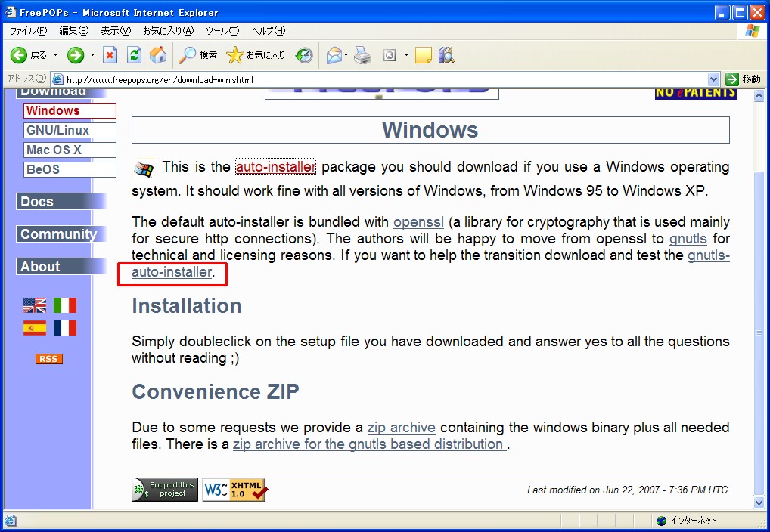This screenshot has width=770, height=532.
Task: Open the gnutls link
Action: pyautogui.click(x=688, y=239)
